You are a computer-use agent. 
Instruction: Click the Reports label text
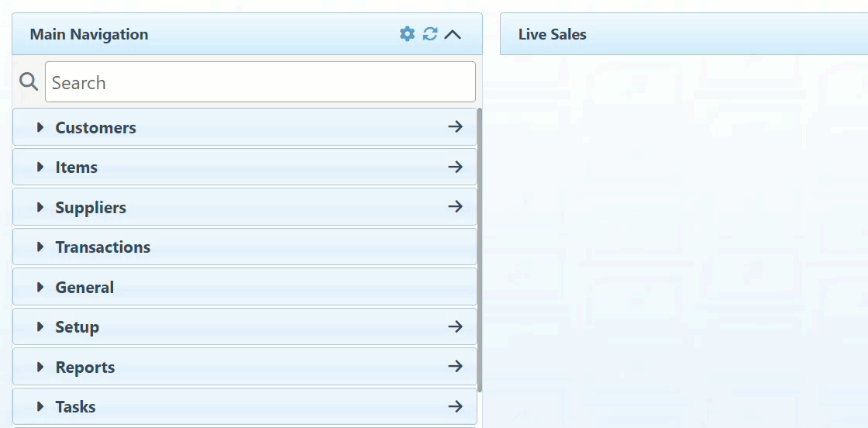click(85, 368)
